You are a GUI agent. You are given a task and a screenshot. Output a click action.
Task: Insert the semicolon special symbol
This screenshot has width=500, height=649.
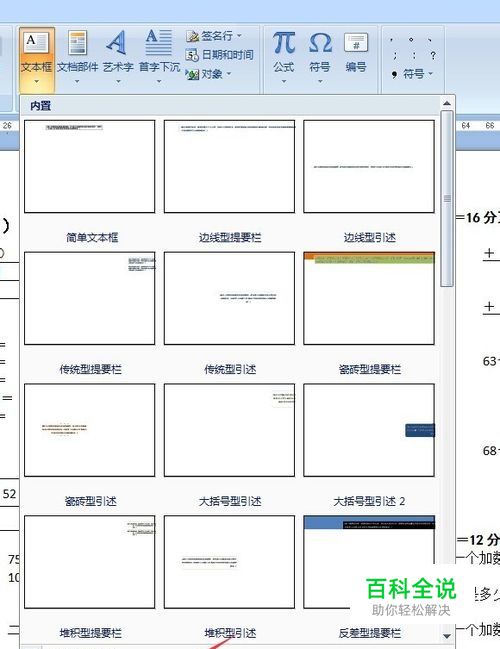point(395,55)
